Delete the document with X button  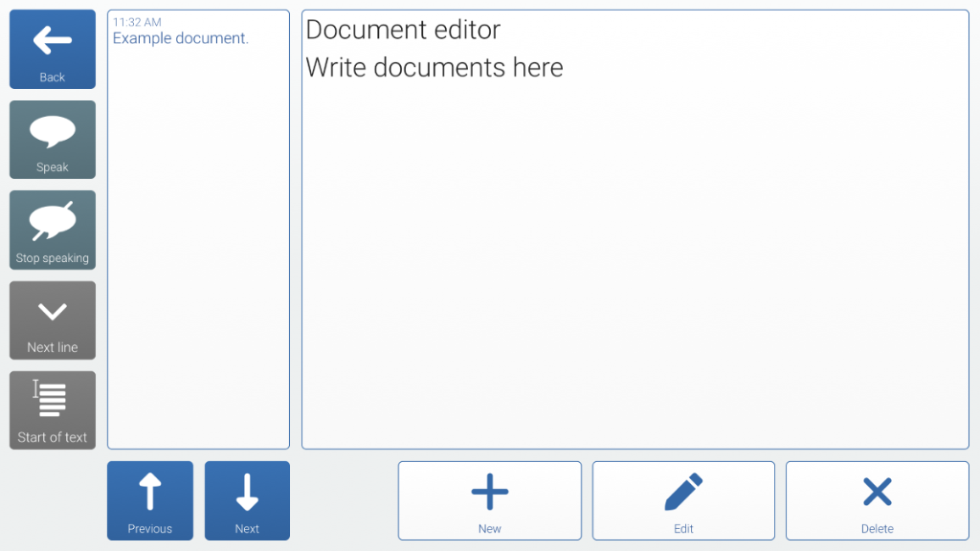pyautogui.click(x=877, y=500)
